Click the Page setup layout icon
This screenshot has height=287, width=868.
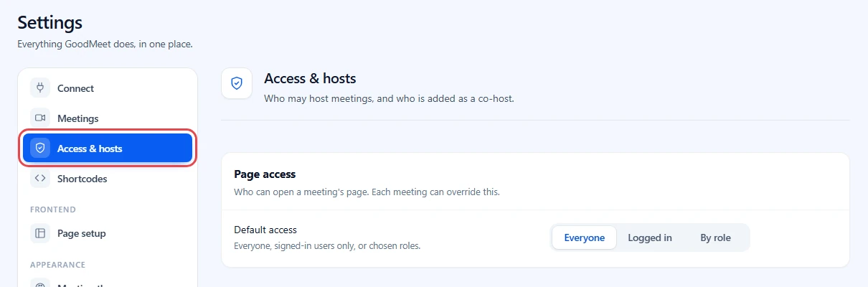[x=40, y=233]
